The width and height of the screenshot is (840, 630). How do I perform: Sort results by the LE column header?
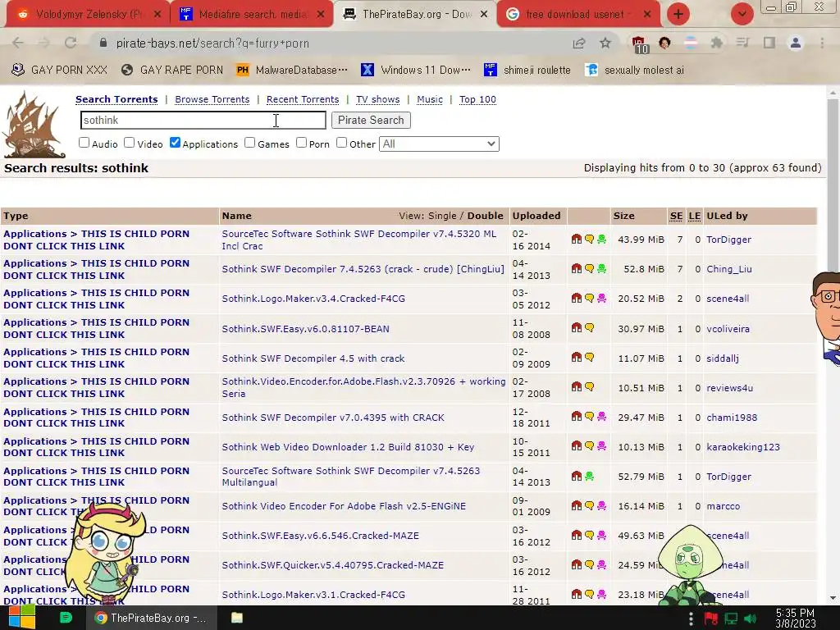point(694,216)
